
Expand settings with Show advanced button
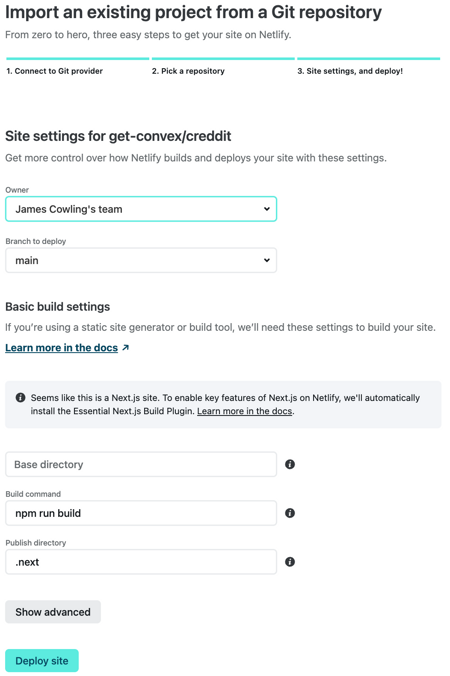pos(53,612)
